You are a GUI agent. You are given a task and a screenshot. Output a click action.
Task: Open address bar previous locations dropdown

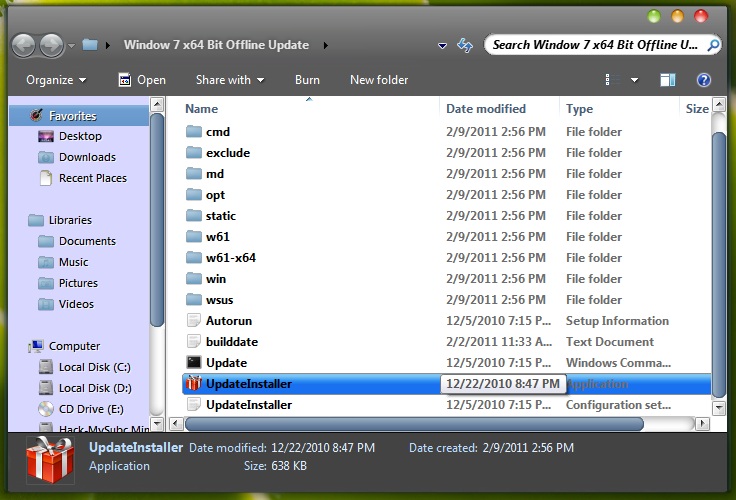click(442, 46)
